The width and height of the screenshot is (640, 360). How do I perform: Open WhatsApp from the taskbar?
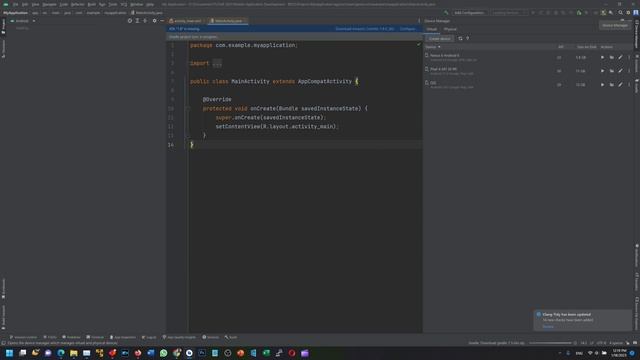(x=163, y=353)
